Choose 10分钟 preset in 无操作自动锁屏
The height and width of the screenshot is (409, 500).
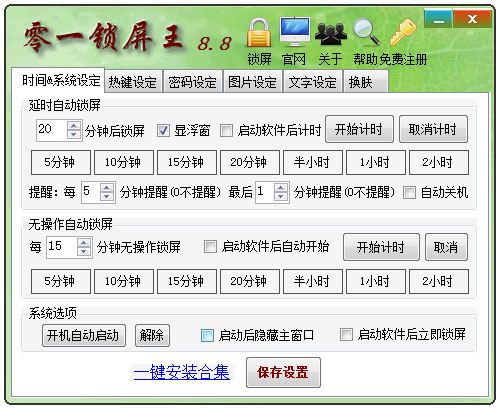[x=124, y=281]
